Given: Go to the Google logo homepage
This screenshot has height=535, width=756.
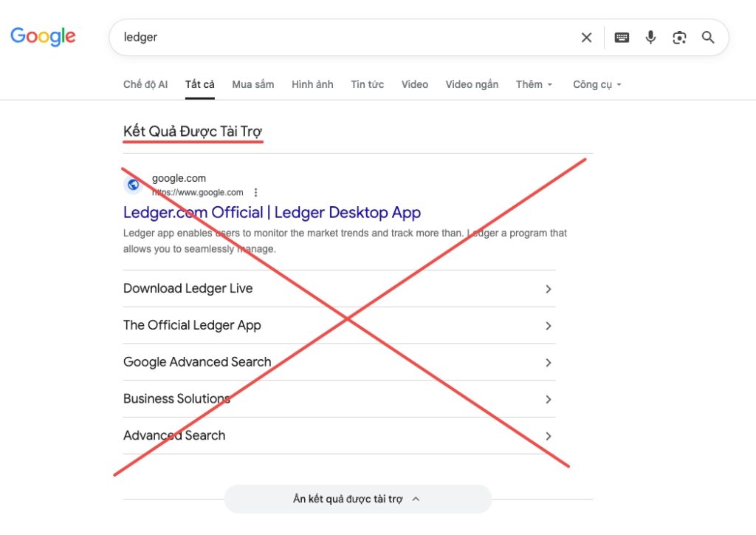Looking at the screenshot, I should (x=43, y=37).
